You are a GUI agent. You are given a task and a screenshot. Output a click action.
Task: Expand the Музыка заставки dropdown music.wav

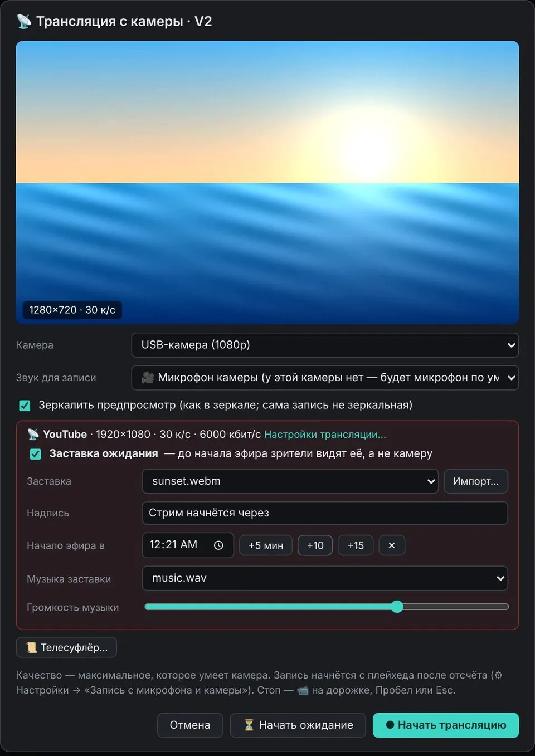point(325,578)
